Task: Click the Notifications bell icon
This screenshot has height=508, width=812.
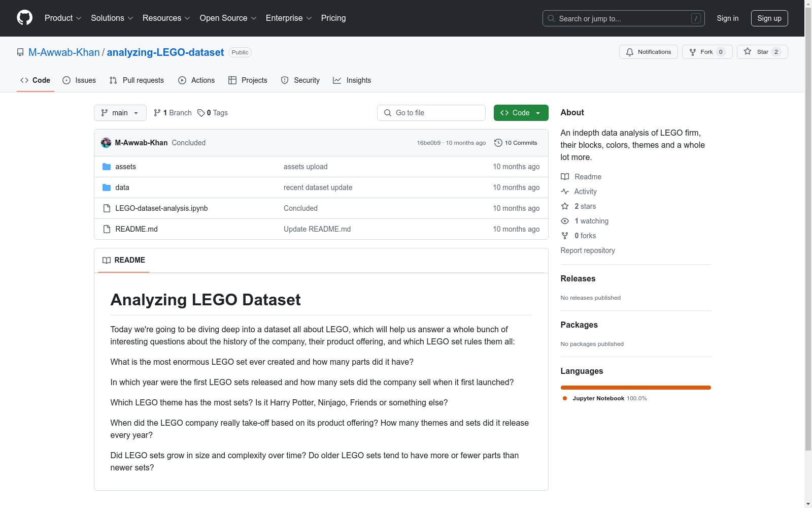Action: [630, 52]
